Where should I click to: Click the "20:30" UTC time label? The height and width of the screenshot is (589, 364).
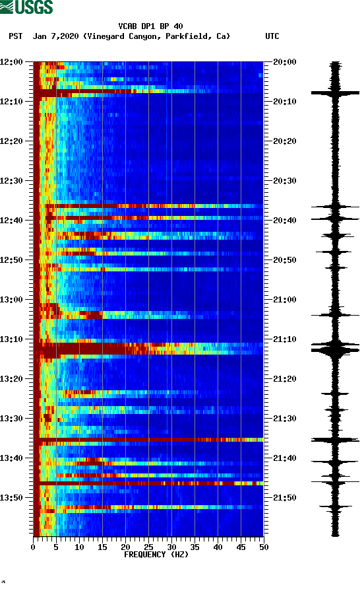click(x=285, y=181)
